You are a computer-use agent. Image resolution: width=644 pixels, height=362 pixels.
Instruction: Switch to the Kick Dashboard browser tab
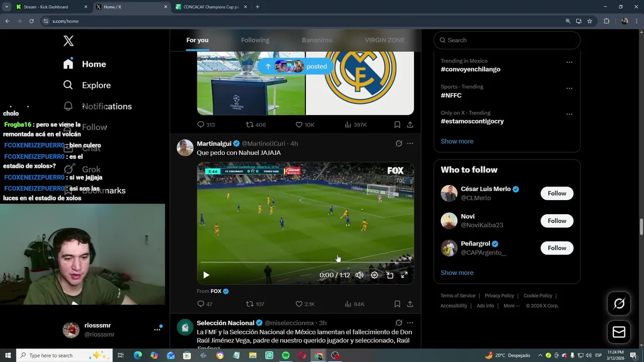pyautogui.click(x=51, y=7)
